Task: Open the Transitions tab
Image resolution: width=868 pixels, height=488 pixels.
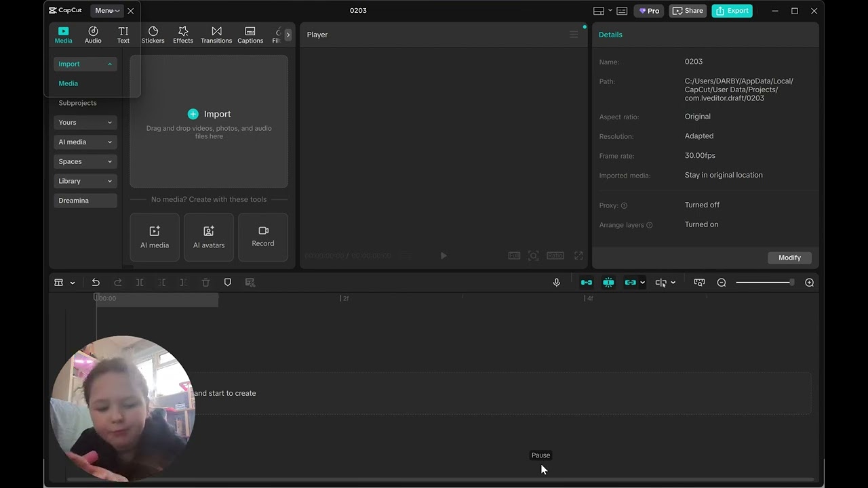Action: click(x=216, y=35)
